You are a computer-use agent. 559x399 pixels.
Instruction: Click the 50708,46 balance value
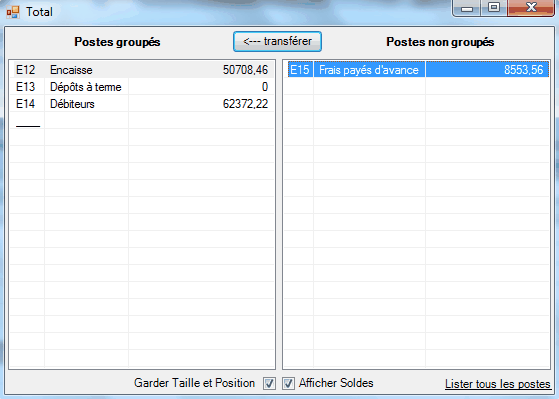coord(245,70)
